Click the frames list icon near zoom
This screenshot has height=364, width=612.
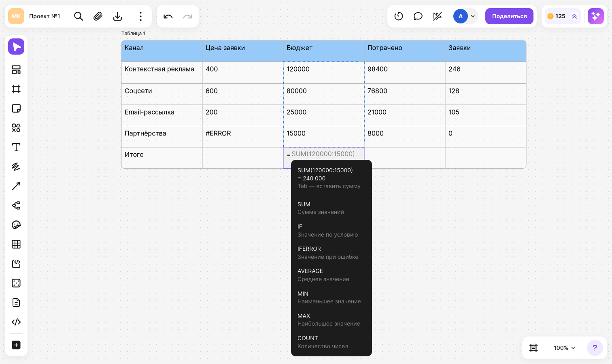[533, 348]
